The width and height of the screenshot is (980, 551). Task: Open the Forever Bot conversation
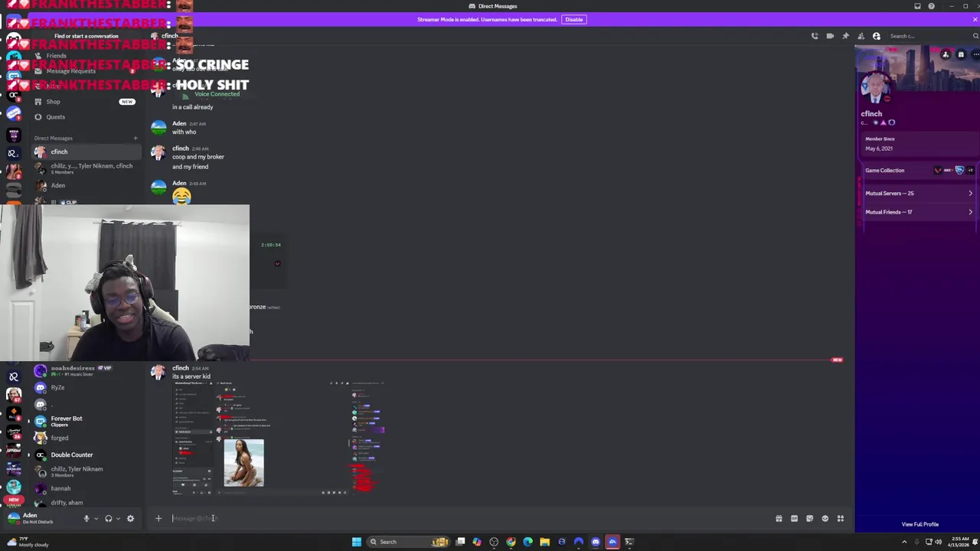coord(86,421)
